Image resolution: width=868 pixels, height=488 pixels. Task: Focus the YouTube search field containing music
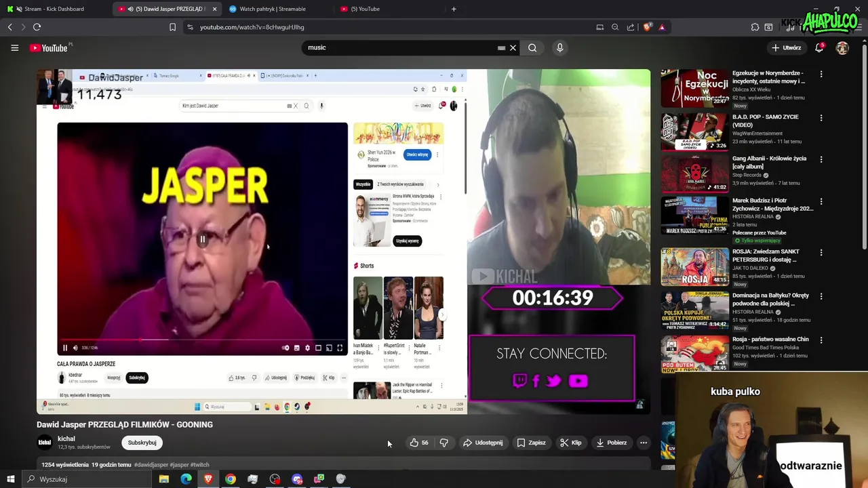coord(400,47)
